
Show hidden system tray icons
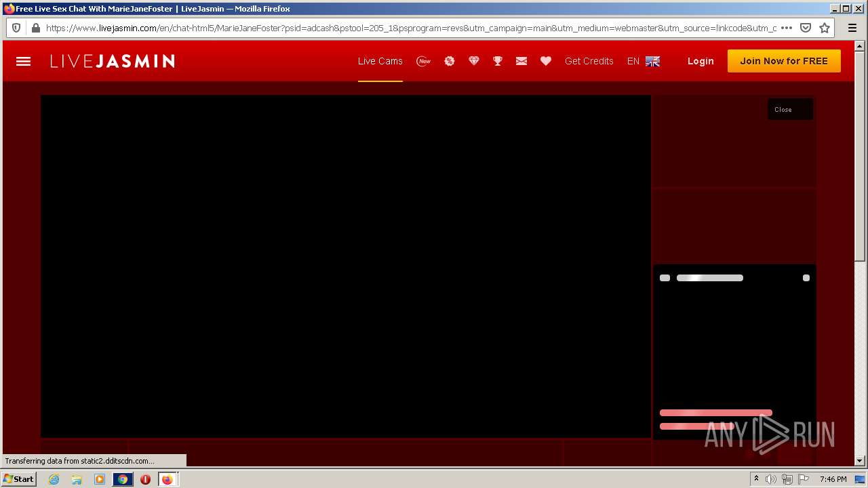[x=756, y=479]
